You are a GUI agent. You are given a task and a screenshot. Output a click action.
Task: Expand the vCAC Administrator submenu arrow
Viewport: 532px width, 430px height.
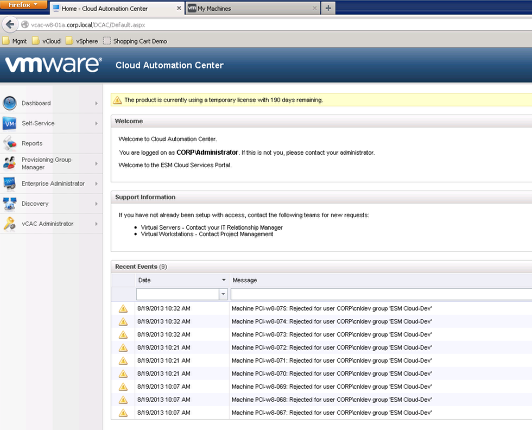(96, 224)
